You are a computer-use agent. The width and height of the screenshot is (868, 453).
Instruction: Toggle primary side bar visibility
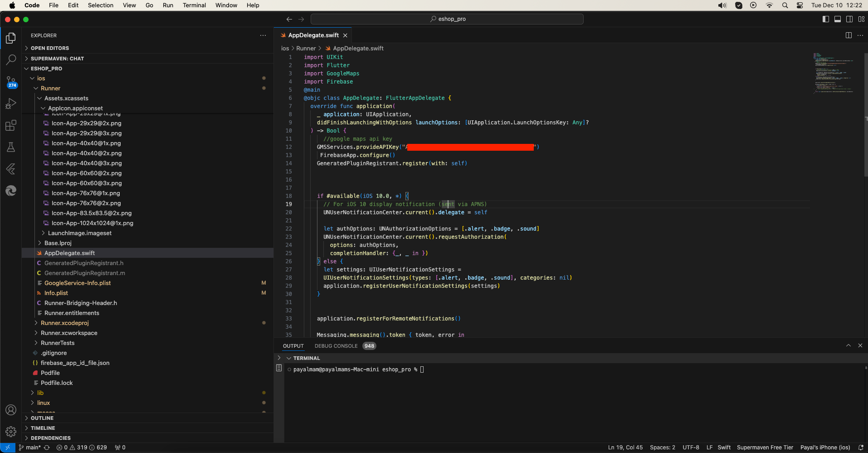click(826, 19)
